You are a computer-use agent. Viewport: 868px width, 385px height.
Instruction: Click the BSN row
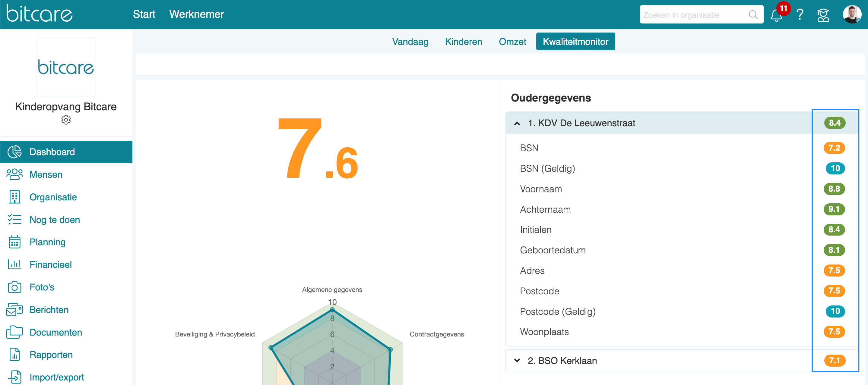coord(682,148)
